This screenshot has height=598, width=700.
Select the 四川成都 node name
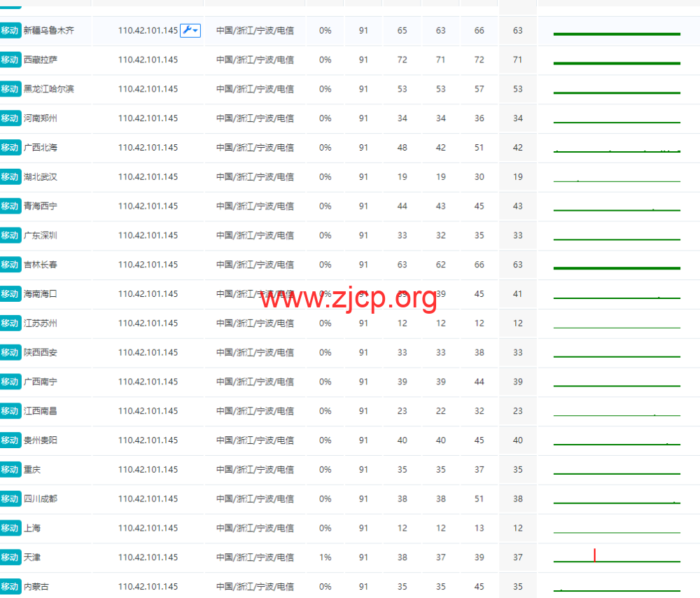click(41, 499)
